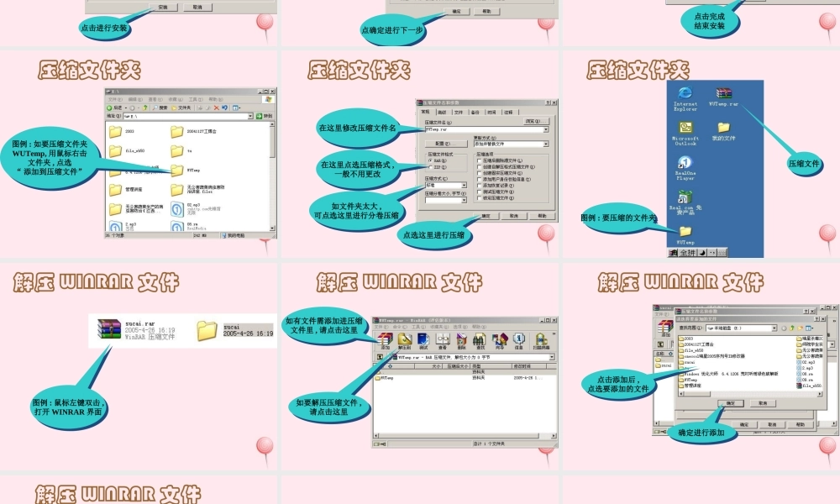Click the 信息 (Info) icon in WinRAR toolbar
This screenshot has height=504, width=840.
coord(518,341)
